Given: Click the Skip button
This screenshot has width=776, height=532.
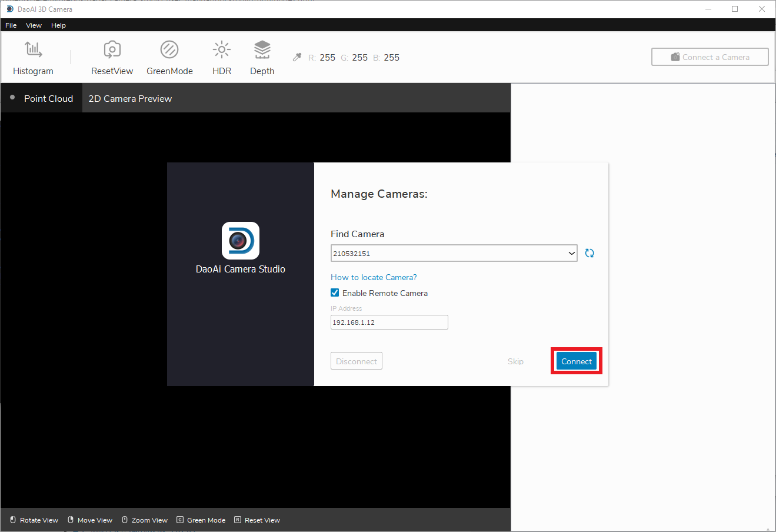Looking at the screenshot, I should coord(515,361).
